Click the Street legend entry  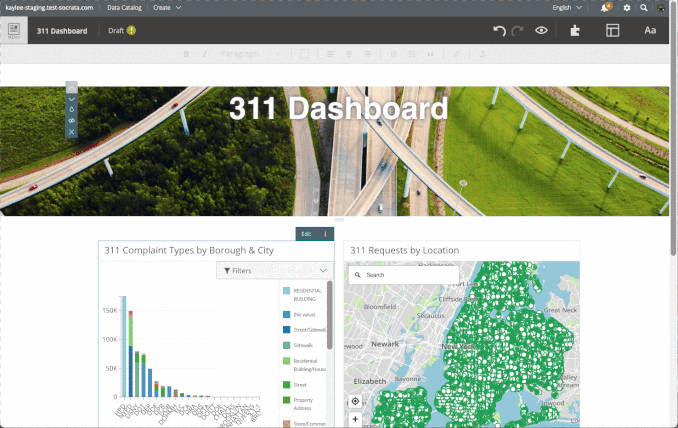(294, 385)
